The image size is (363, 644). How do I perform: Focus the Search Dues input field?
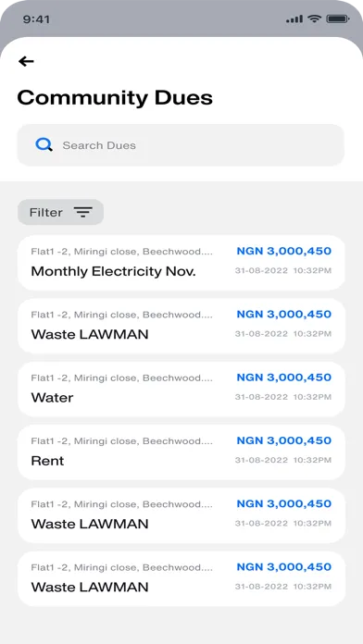181,145
